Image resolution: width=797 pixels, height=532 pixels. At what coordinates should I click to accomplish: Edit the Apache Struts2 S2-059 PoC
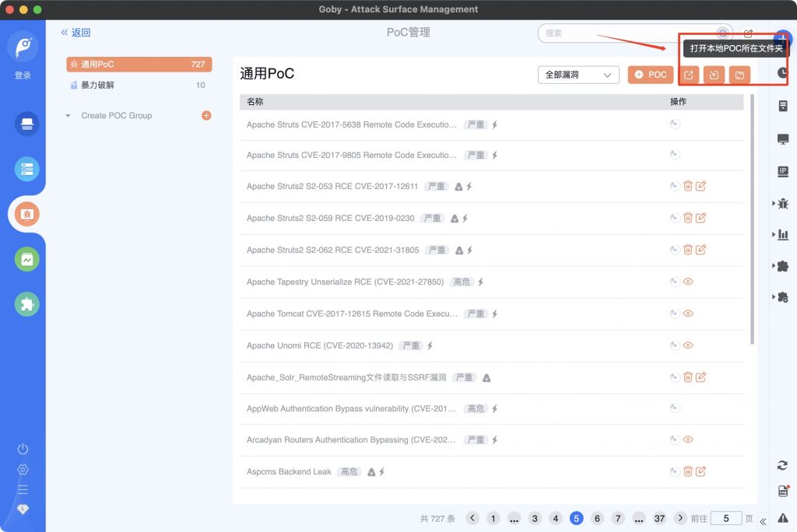[700, 218]
